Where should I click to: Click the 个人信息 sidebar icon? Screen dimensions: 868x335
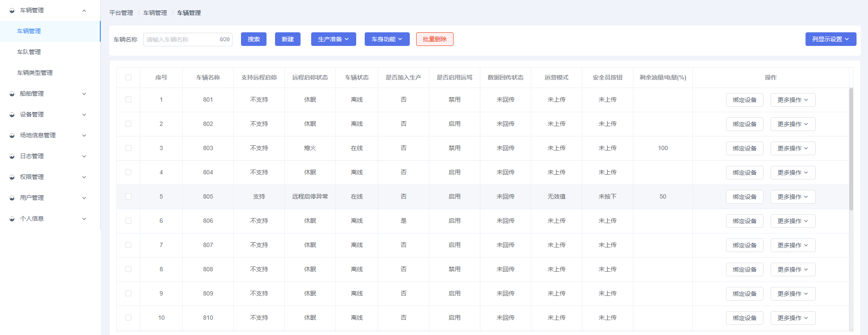pyautogui.click(x=12, y=219)
